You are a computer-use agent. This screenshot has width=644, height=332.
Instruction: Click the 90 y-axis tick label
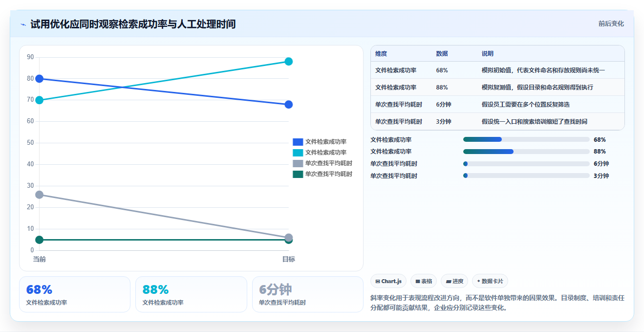(x=30, y=57)
